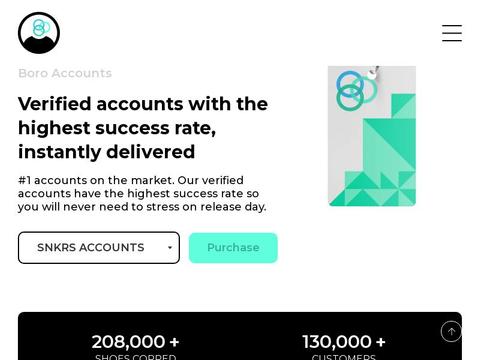Image resolution: width=480 pixels, height=360 pixels.
Task: Click the Boro Accounts label
Action: tap(65, 73)
